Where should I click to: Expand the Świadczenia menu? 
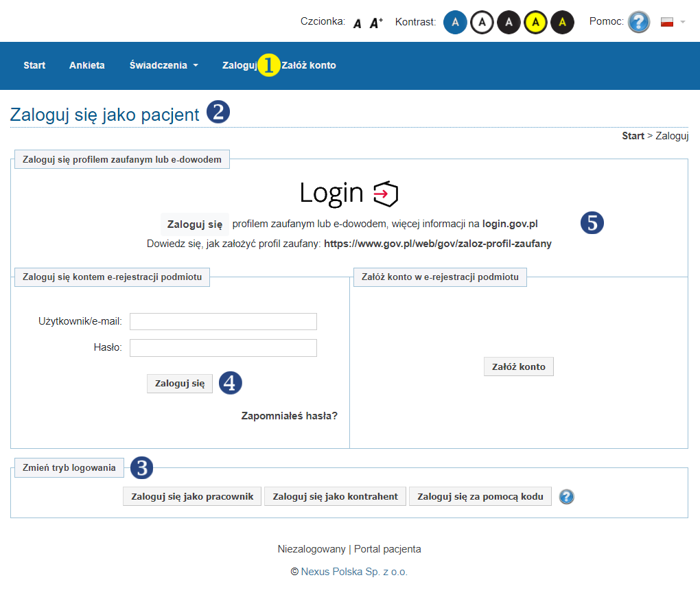coord(163,65)
